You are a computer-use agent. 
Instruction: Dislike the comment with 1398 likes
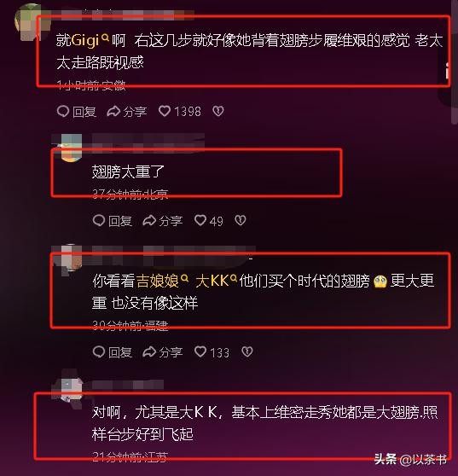coord(218,111)
